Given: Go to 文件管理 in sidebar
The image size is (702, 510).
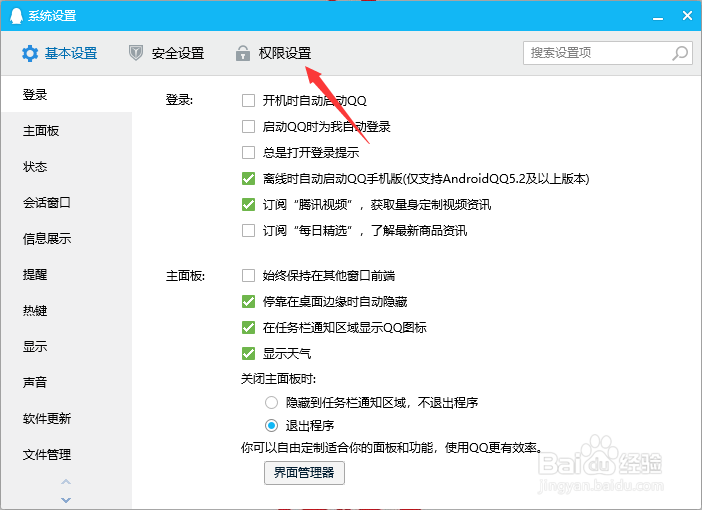Looking at the screenshot, I should tap(67, 454).
